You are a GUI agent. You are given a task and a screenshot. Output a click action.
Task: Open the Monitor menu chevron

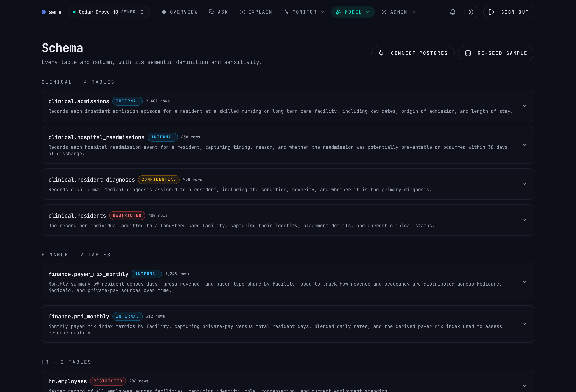(x=322, y=12)
